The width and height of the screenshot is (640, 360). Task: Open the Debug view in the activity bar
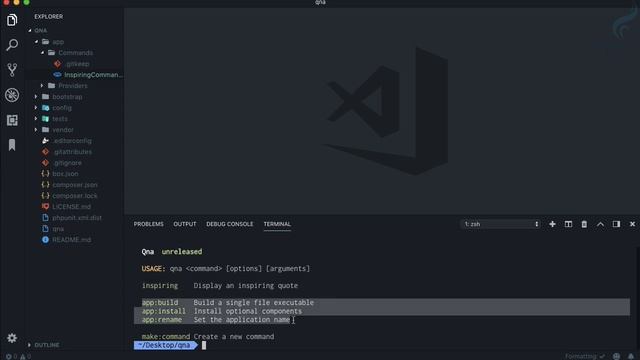tap(12, 95)
